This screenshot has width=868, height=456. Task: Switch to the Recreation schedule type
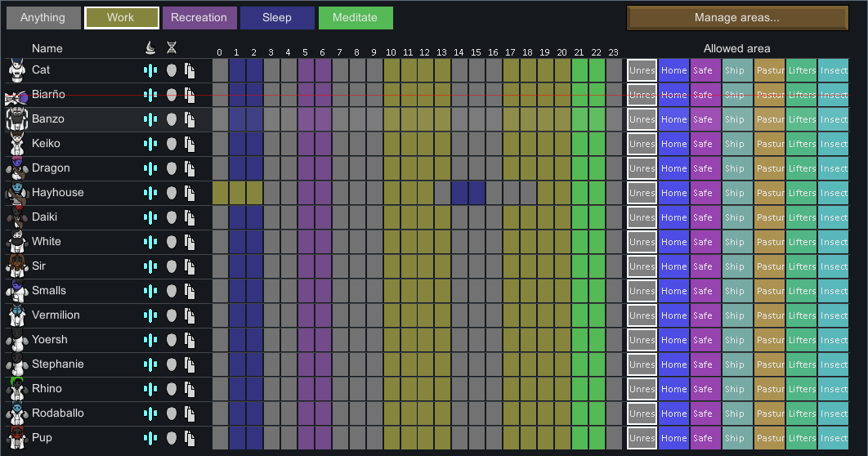(x=199, y=18)
